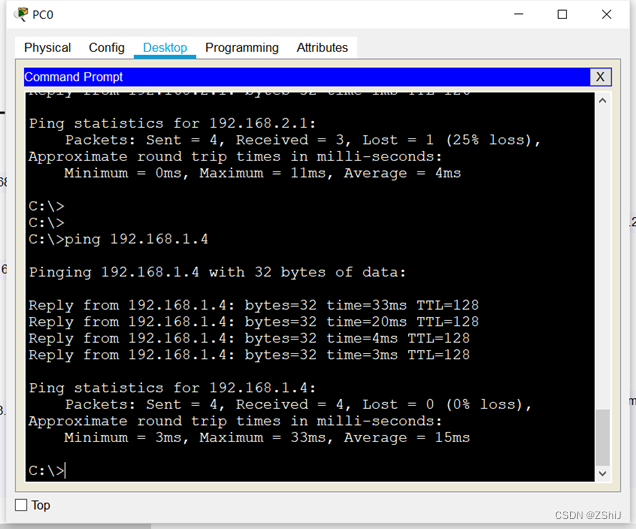Click 'Ping statistics for 192.168.2.1:' line
Viewport: 636px width, 529px height.
click(x=172, y=124)
